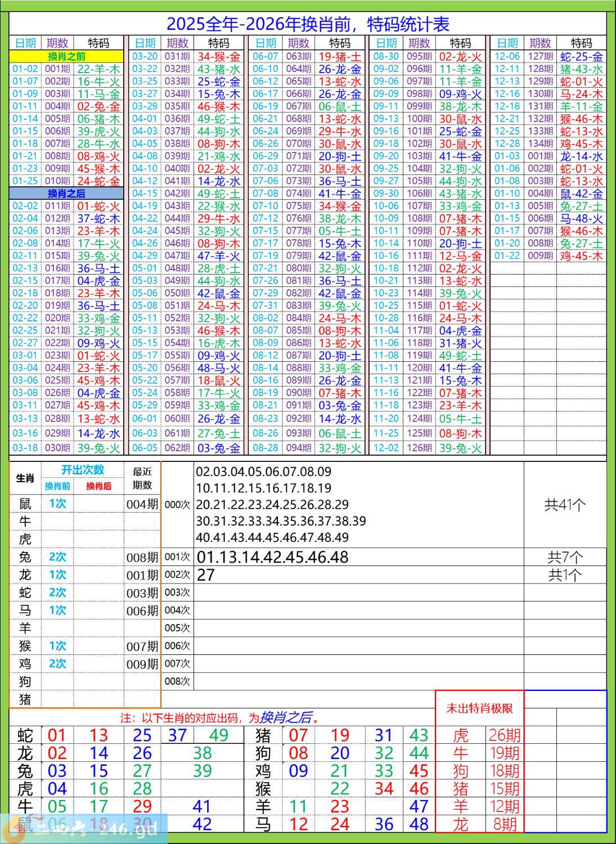The width and height of the screenshot is (616, 844).
Task: Click the 未出特肖极限 box heading
Action: (x=479, y=708)
